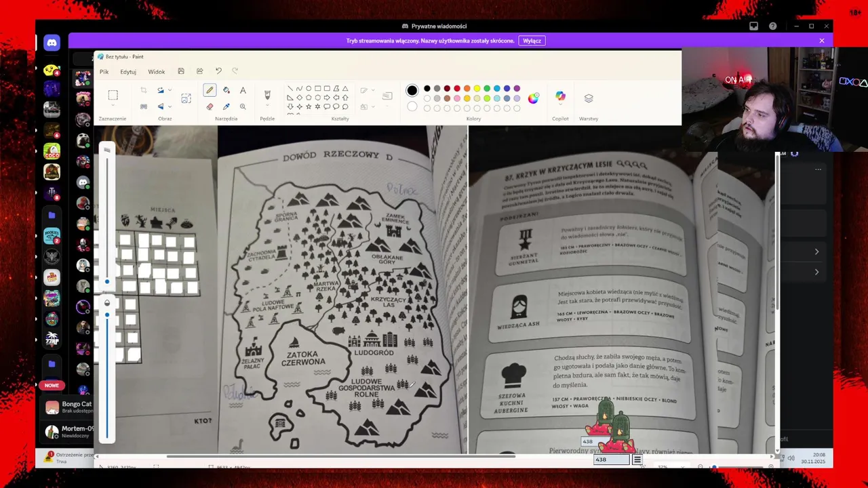Open the 77RP server in Discord

(52, 338)
